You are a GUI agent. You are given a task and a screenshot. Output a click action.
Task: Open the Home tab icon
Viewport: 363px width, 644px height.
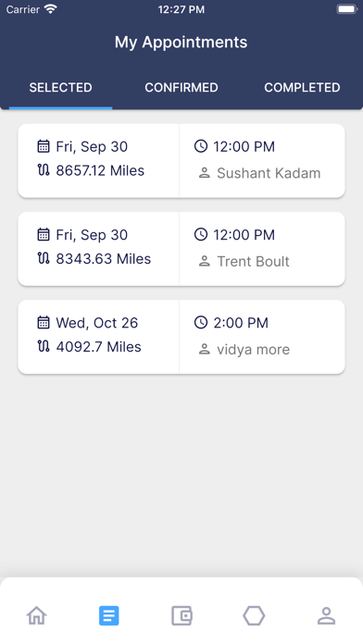(37, 615)
